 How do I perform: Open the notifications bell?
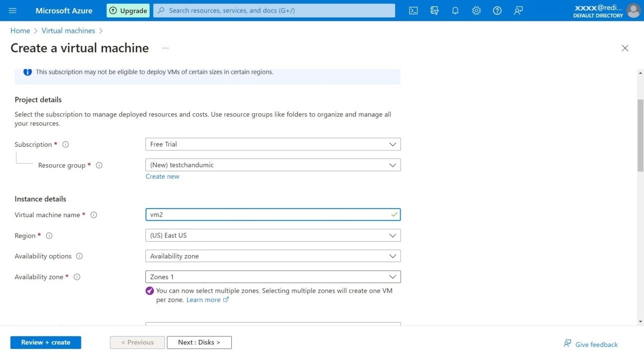click(455, 10)
